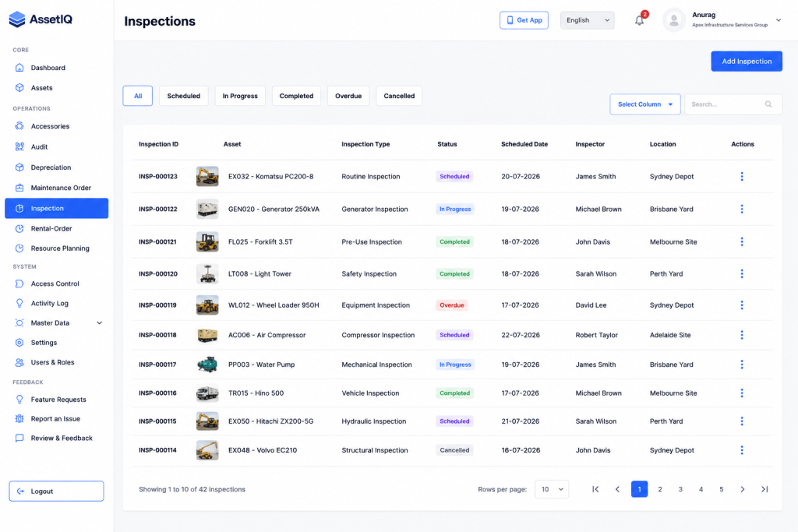Log out using the Logout button
The image size is (798, 532).
click(x=56, y=491)
